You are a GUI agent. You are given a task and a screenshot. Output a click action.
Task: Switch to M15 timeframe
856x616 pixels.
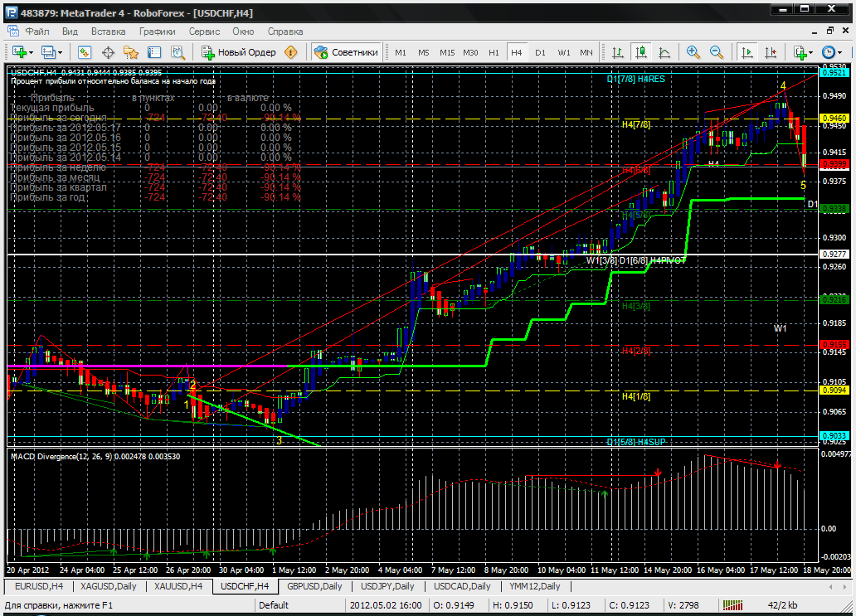click(447, 53)
